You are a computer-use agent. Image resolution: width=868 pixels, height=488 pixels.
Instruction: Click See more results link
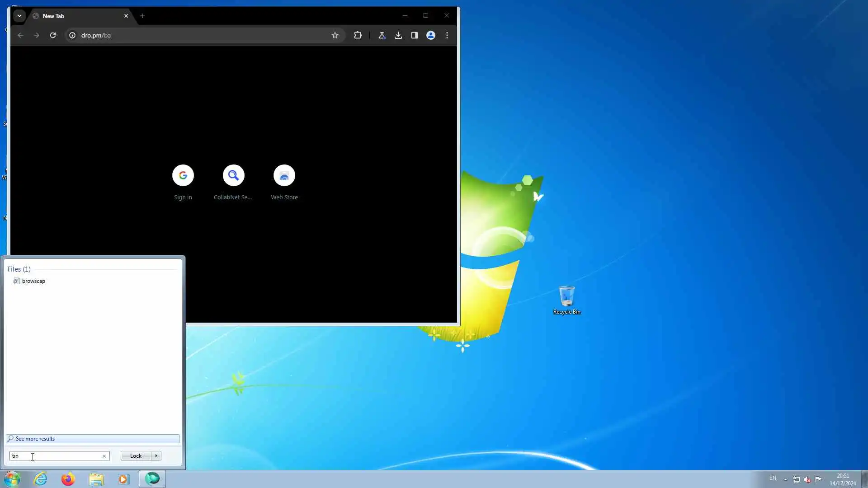[x=35, y=439]
